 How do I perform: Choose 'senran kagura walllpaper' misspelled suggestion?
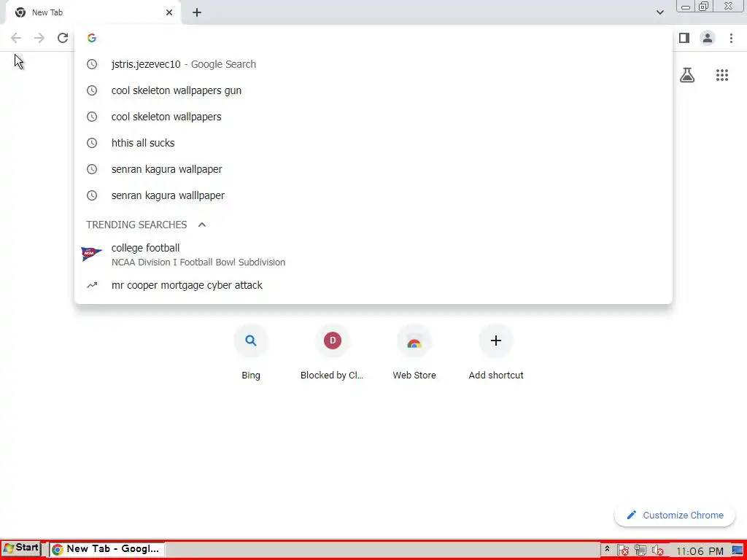[373, 195]
